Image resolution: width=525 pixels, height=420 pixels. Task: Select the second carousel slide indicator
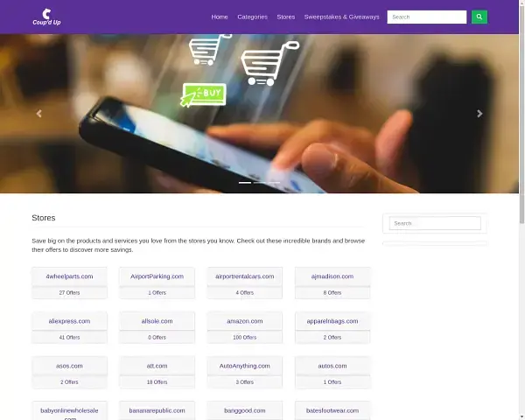point(260,183)
